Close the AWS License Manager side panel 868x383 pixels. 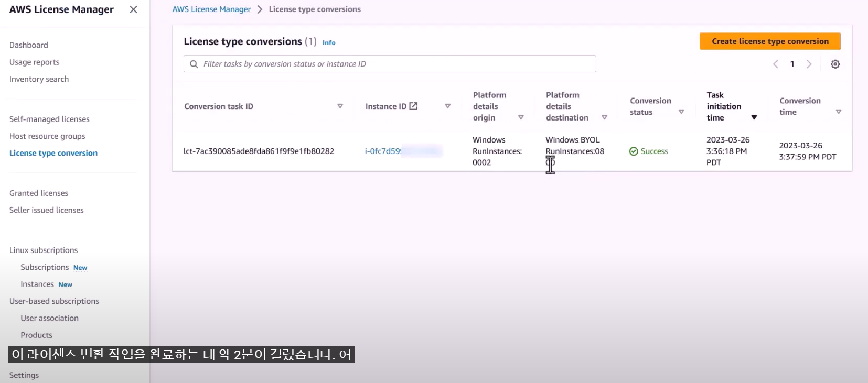[x=133, y=9]
